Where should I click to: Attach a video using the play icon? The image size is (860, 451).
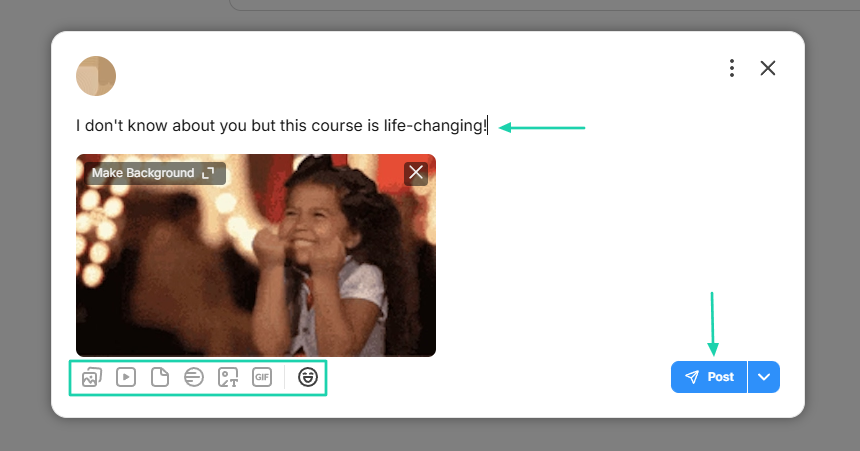126,377
